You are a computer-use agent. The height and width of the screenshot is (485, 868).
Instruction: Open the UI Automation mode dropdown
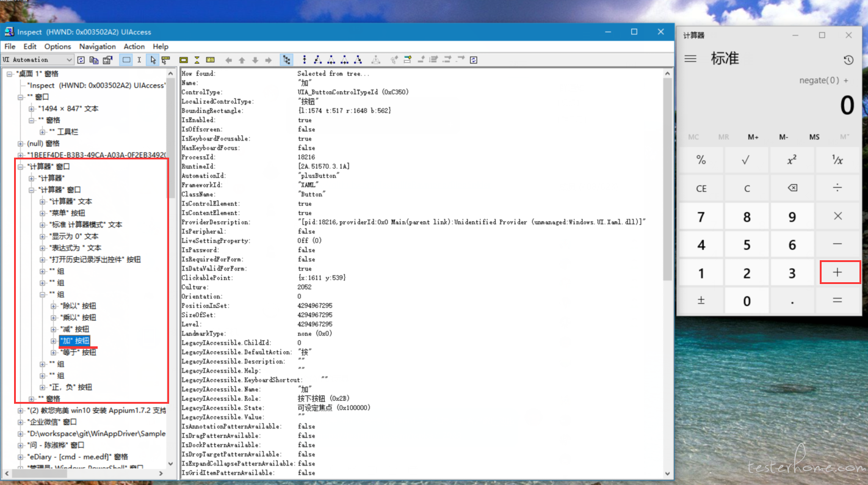point(70,60)
